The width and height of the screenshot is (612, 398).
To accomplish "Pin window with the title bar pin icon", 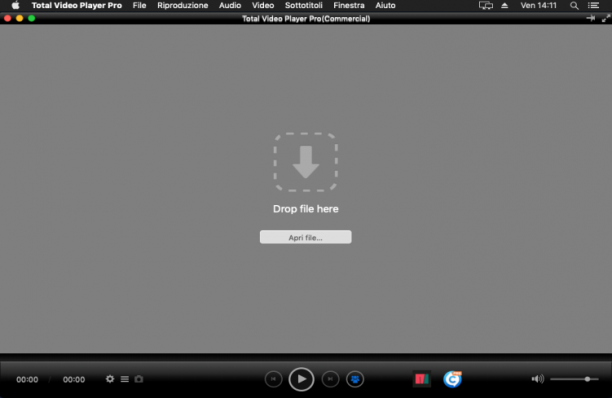I will pos(591,18).
